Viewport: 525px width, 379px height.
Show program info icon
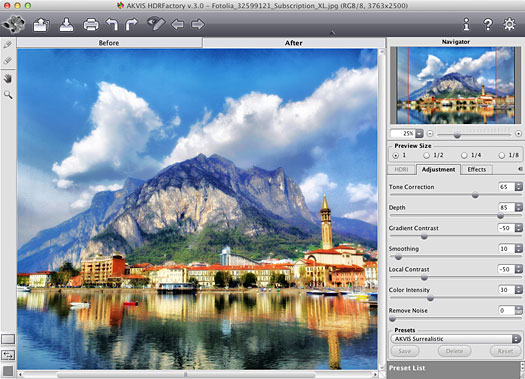(x=466, y=24)
